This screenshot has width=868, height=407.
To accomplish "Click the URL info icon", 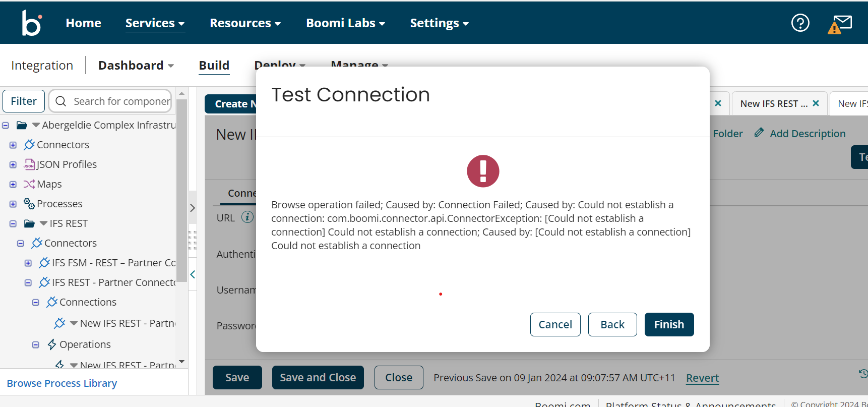I will click(247, 217).
